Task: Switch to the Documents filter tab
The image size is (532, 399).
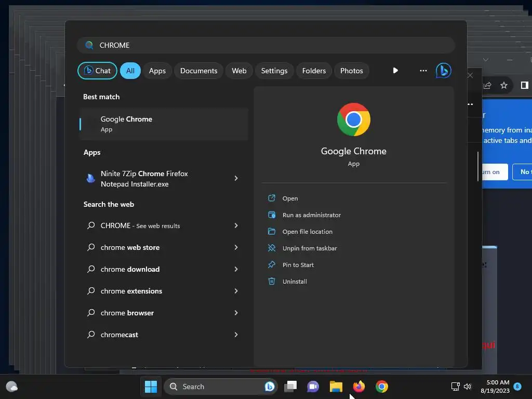Action: (x=198, y=71)
